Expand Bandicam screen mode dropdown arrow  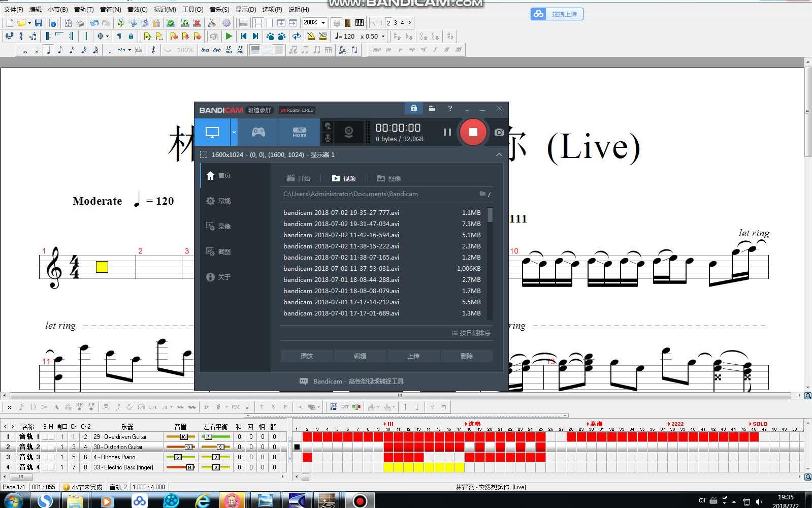(234, 132)
